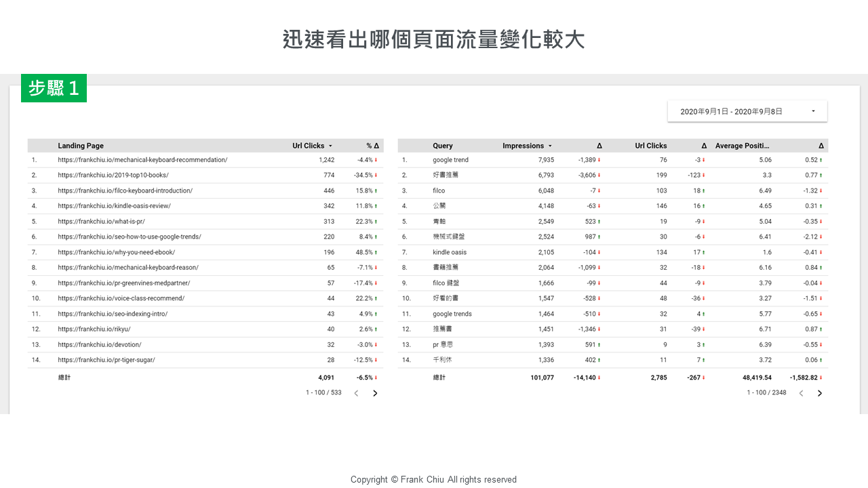
Task: Open the 2019-top10-books landing page link
Action: (113, 175)
